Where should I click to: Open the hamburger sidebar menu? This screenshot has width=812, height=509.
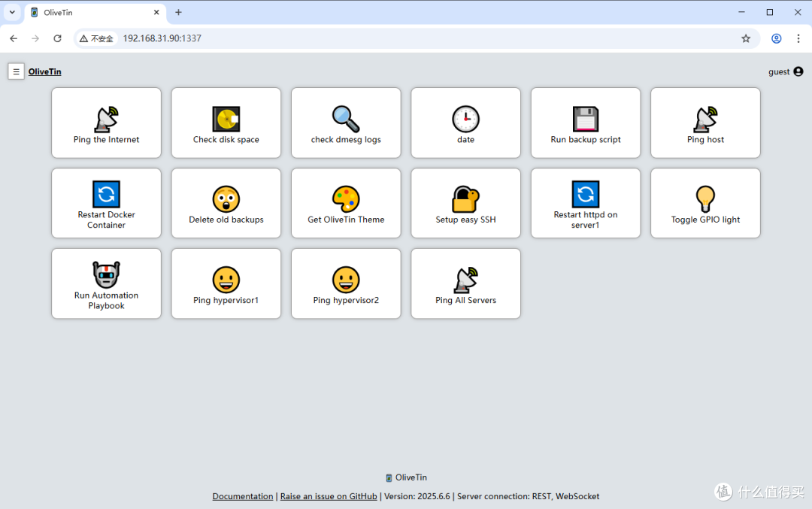click(x=16, y=71)
